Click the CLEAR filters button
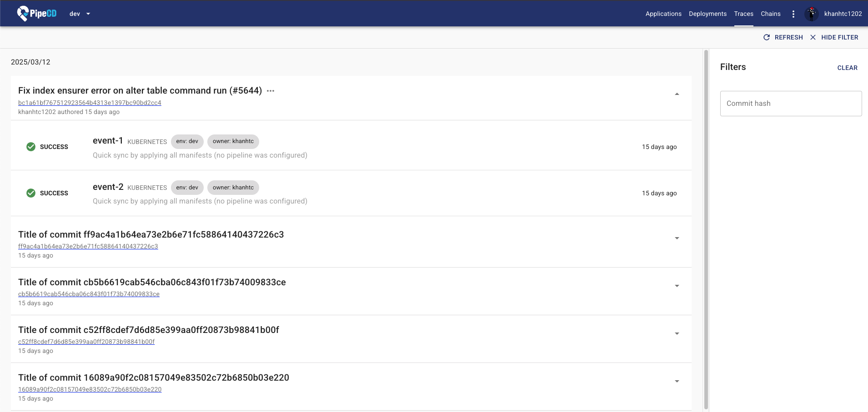 (x=847, y=67)
